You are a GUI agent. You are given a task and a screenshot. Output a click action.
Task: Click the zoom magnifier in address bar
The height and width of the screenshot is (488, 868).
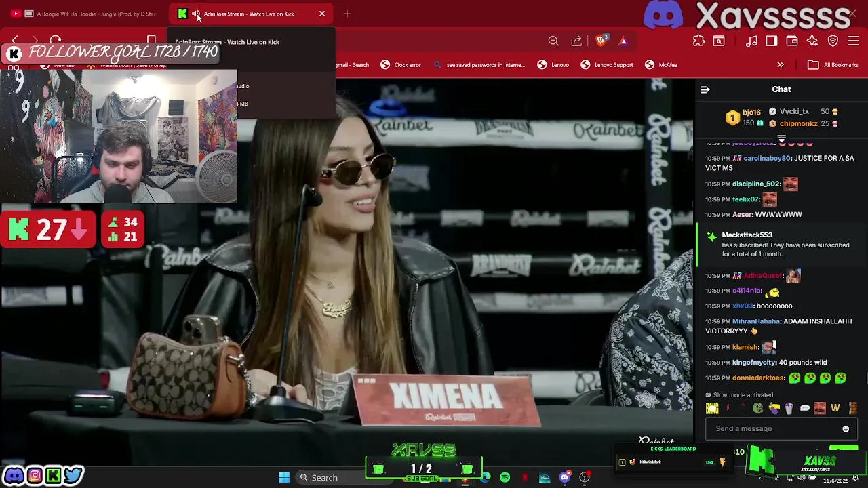click(x=553, y=41)
